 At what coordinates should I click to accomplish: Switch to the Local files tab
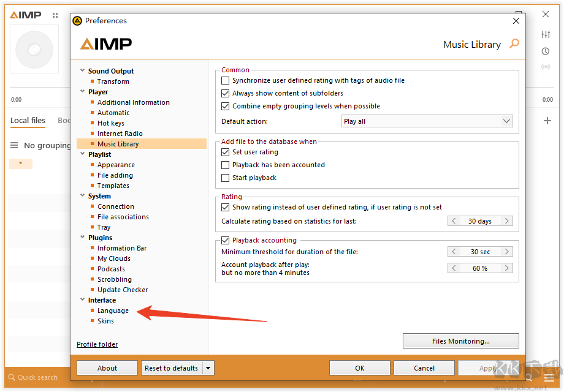[x=28, y=121]
